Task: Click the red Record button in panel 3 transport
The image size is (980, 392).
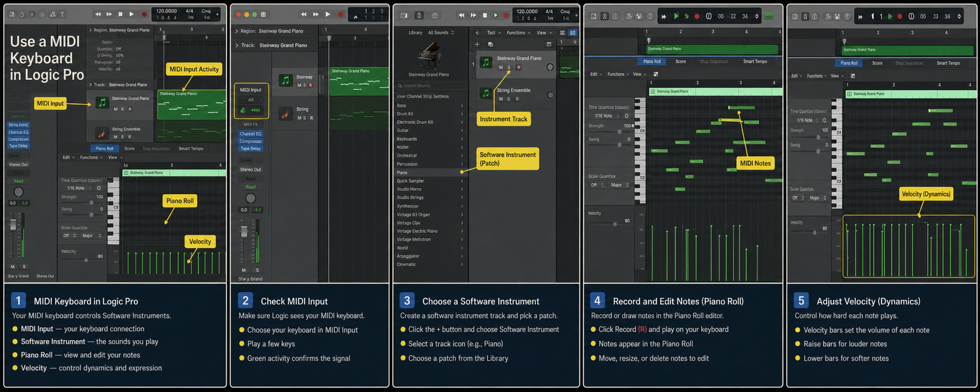Action: pyautogui.click(x=507, y=15)
